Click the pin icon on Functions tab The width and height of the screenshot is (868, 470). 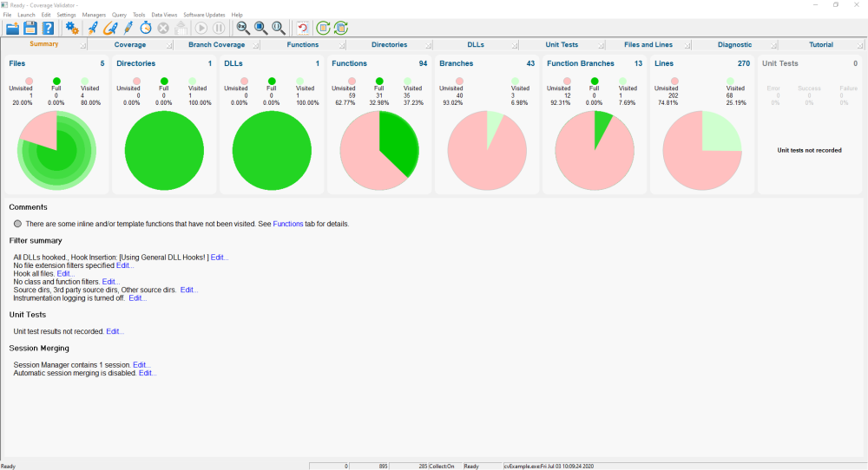click(342, 45)
